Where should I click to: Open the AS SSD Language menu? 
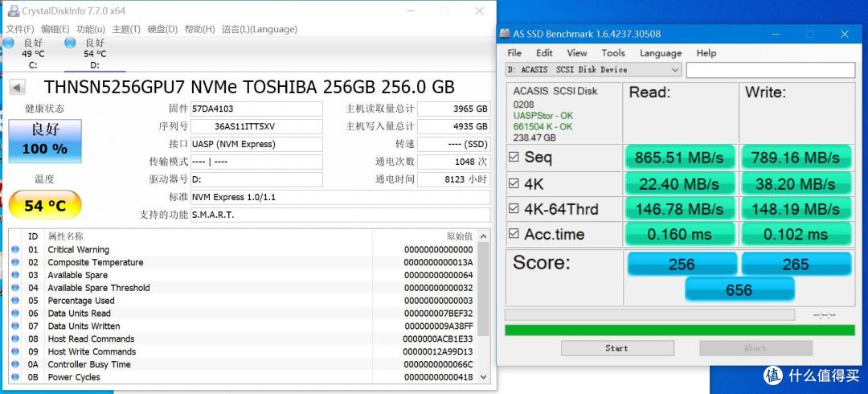661,53
